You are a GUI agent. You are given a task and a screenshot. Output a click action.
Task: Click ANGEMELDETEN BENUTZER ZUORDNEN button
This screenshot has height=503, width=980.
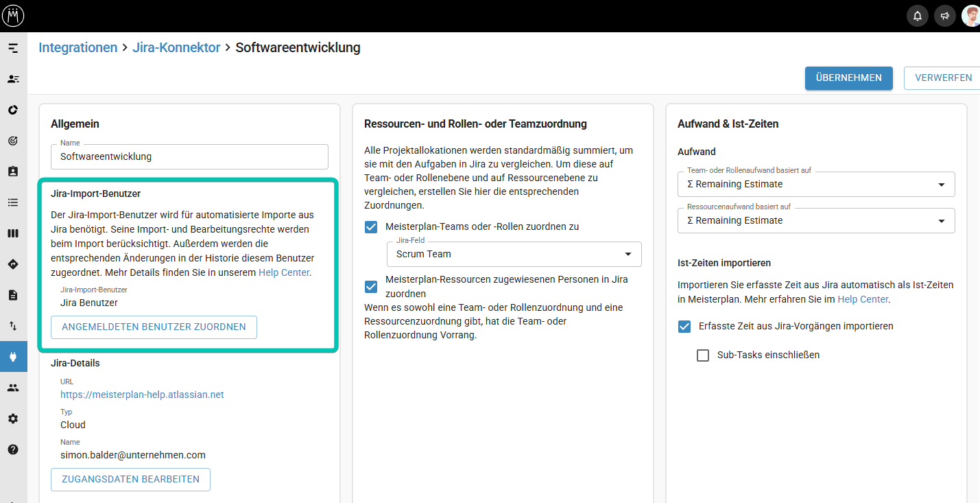[154, 327]
